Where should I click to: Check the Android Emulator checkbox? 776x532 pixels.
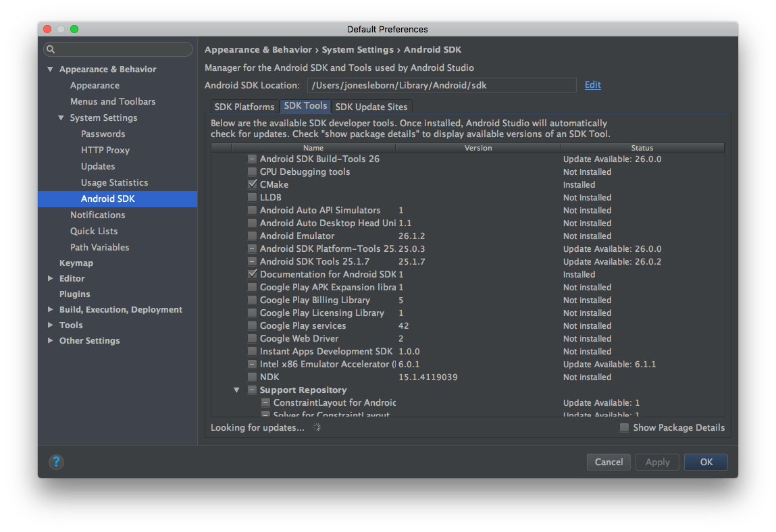(x=252, y=236)
